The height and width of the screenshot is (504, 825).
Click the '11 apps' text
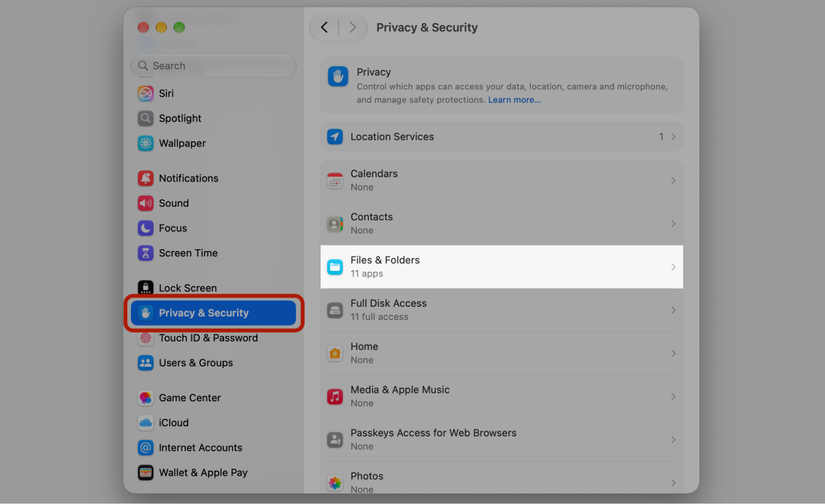366,274
